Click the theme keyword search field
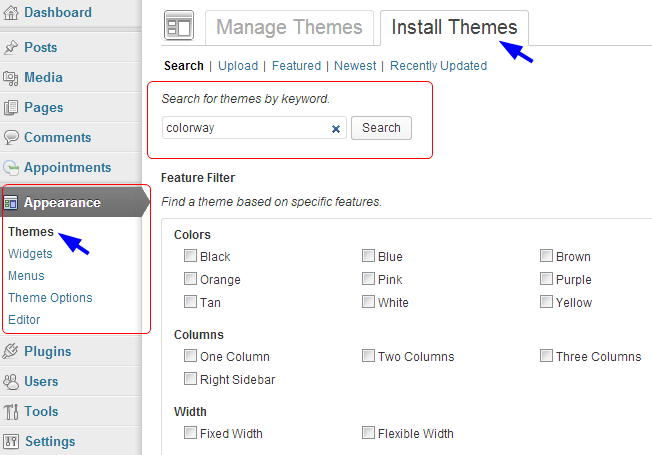The image size is (652, 455). (x=245, y=128)
